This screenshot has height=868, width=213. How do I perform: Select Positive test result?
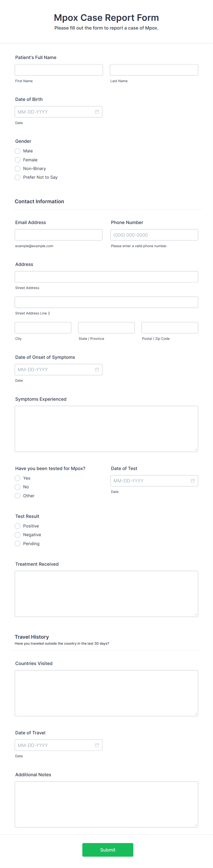(x=17, y=526)
